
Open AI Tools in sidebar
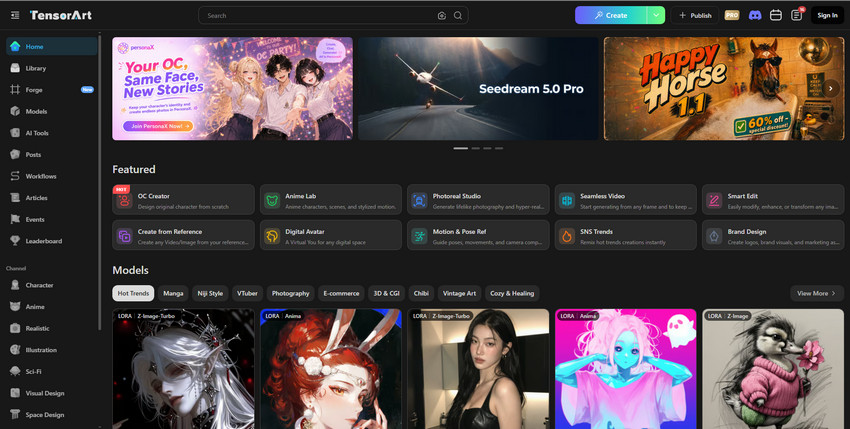(x=51, y=133)
